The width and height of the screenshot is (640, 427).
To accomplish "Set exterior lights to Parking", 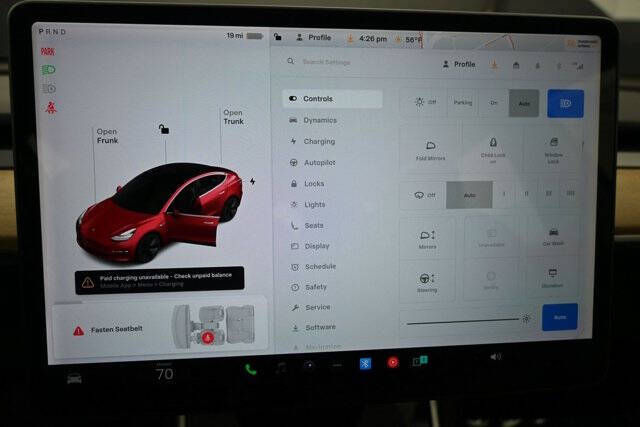I will pyautogui.click(x=463, y=102).
